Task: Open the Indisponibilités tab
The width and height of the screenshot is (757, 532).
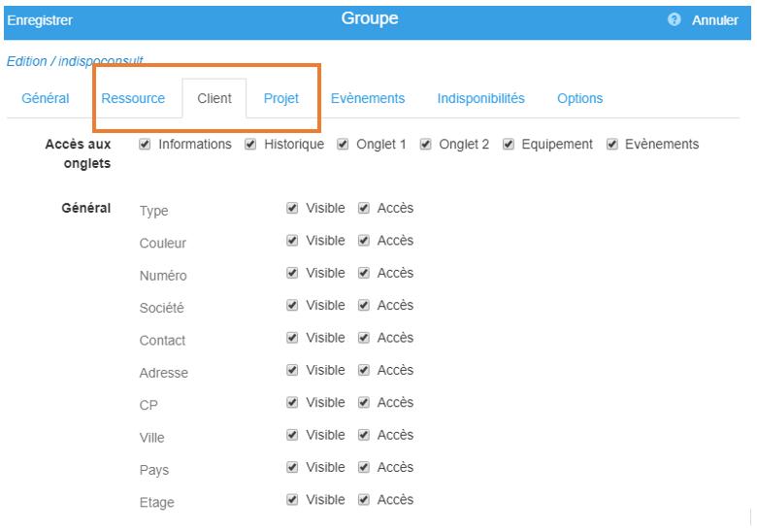Action: (480, 98)
